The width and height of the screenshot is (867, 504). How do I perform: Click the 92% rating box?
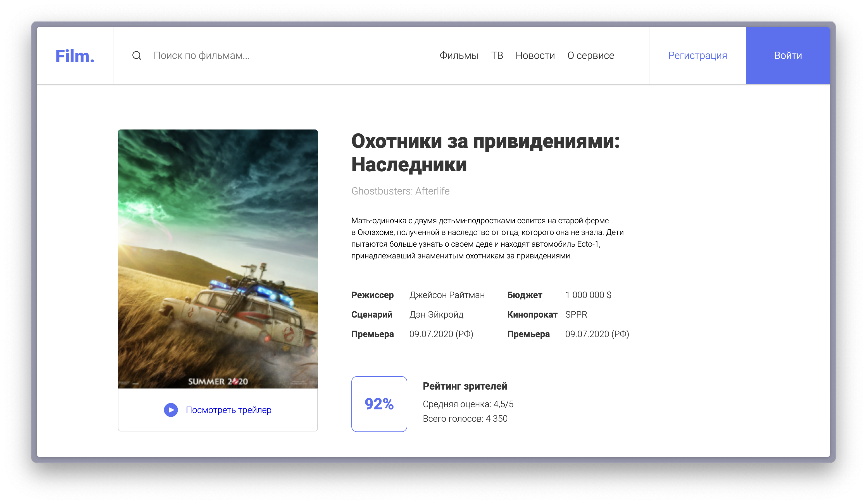(379, 404)
